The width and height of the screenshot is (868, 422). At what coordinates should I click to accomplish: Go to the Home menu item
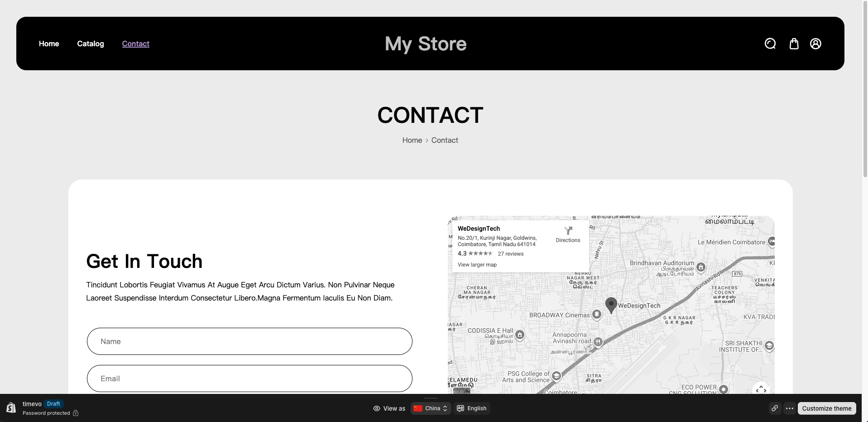pyautogui.click(x=49, y=44)
